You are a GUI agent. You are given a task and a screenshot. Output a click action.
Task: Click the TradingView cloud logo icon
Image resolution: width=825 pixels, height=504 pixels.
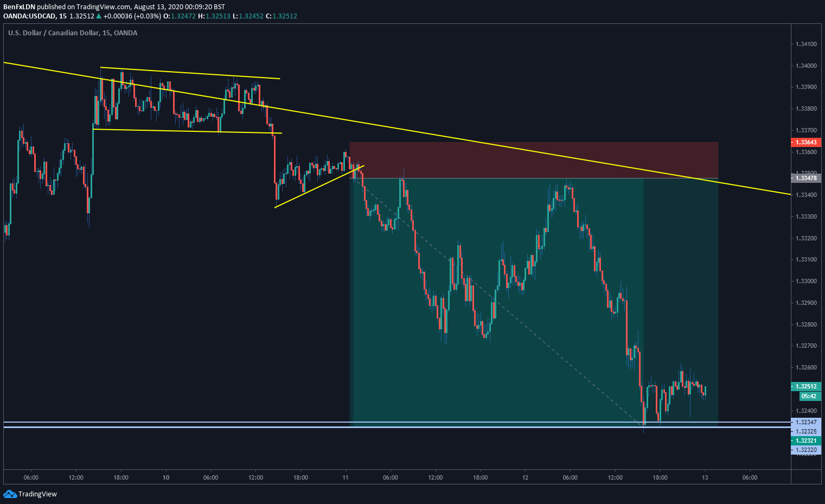(10, 494)
